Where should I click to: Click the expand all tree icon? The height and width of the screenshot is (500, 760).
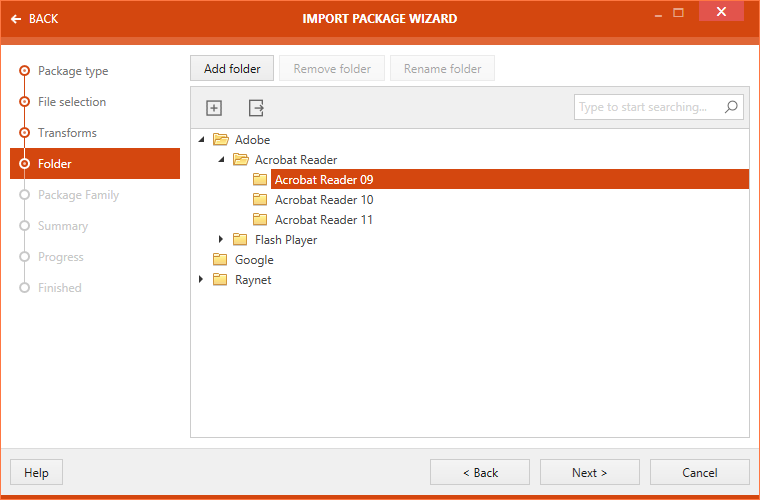(x=214, y=108)
